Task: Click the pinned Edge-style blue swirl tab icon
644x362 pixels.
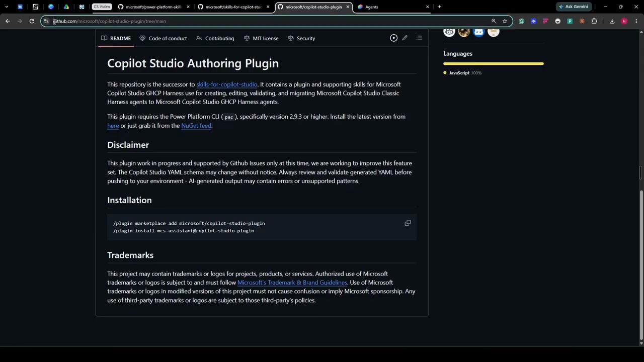Action: [51, 7]
